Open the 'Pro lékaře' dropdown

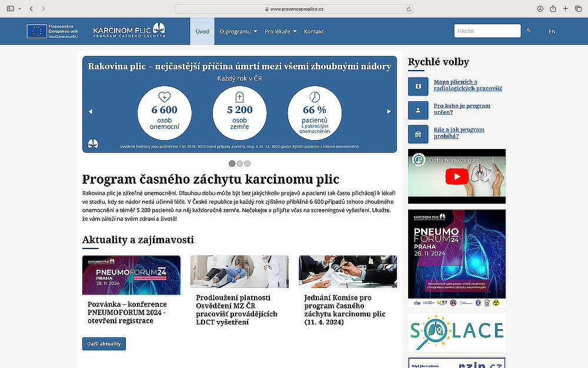(x=278, y=32)
